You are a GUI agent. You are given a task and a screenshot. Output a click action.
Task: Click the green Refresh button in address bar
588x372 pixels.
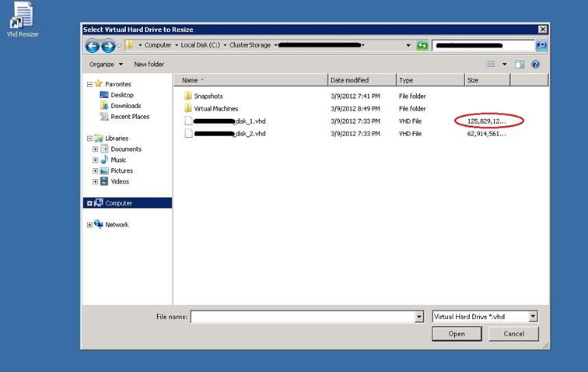point(422,45)
